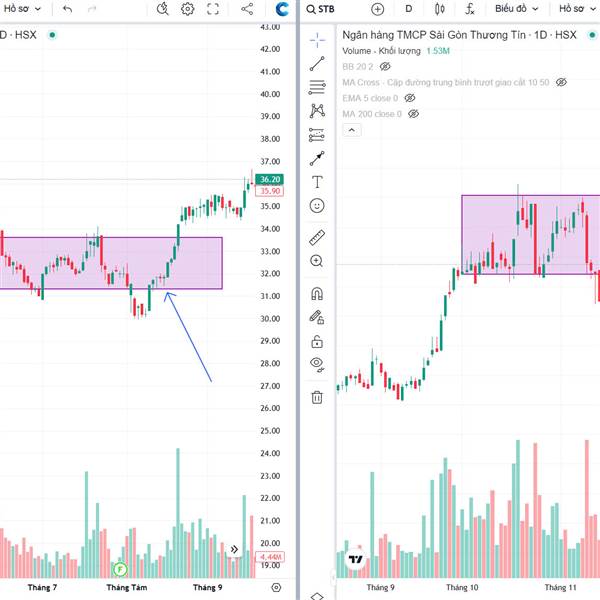The width and height of the screenshot is (600, 600).
Task: Click the 4.44M volume label
Action: 269,557
